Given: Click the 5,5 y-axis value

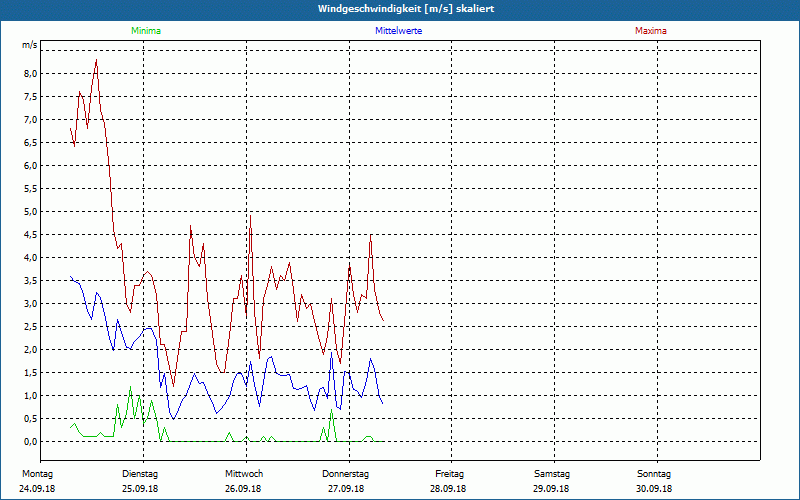Looking at the screenshot, I should click(31, 188).
